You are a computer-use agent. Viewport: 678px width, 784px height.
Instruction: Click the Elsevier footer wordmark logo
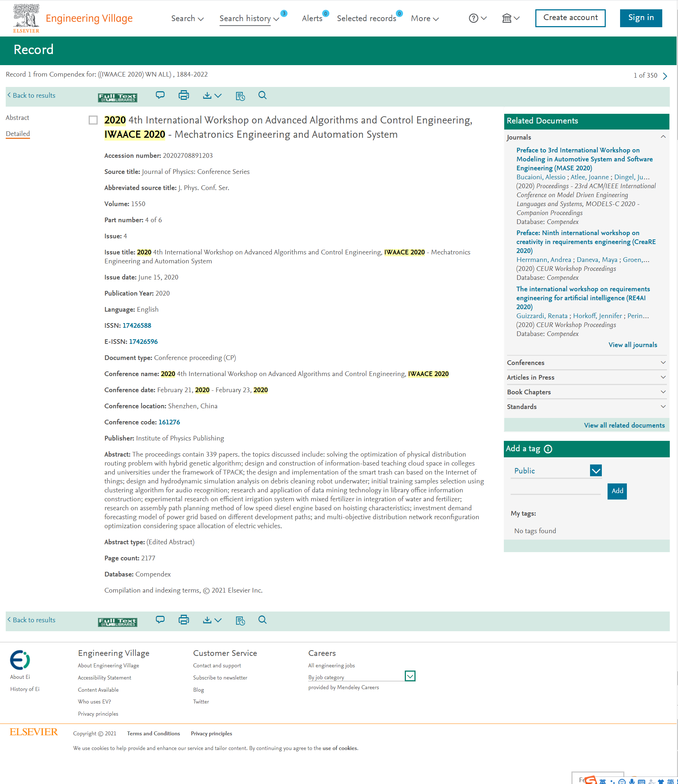tap(34, 732)
